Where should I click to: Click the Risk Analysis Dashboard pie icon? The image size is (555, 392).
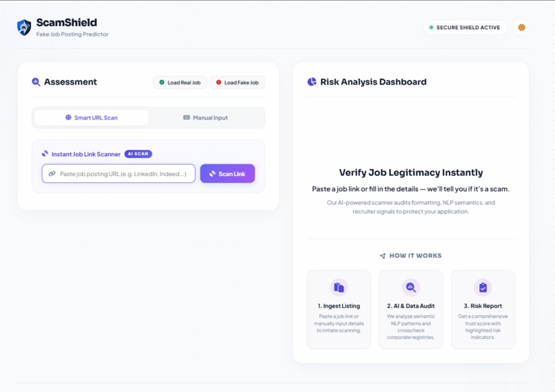point(312,82)
